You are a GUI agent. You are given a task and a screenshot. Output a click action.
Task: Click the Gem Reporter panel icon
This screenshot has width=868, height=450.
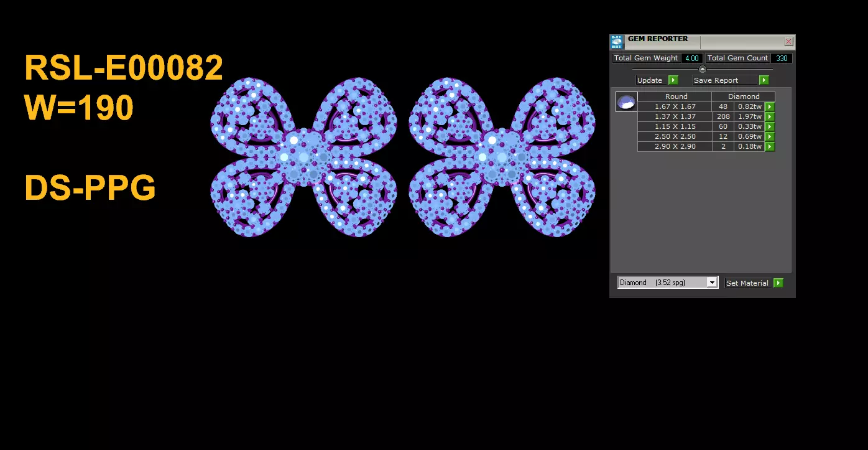click(617, 42)
